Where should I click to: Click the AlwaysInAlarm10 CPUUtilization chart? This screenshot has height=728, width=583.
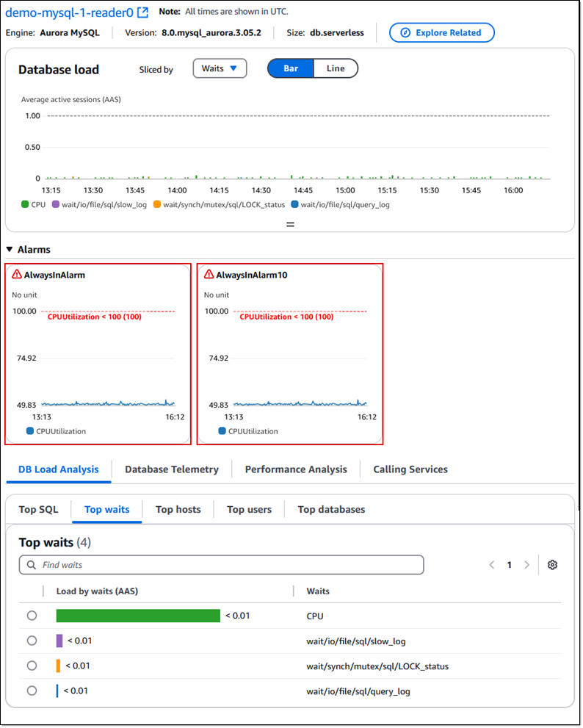click(300, 358)
